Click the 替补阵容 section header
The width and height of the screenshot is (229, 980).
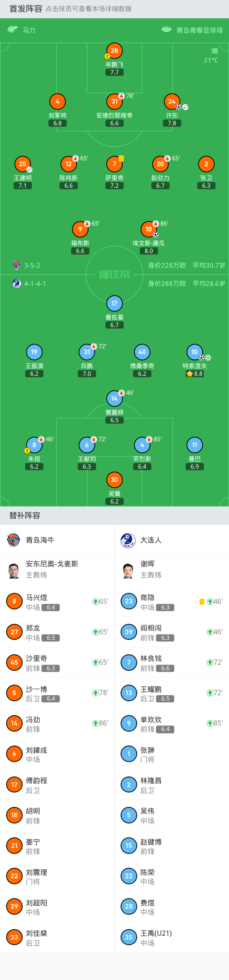(x=25, y=516)
